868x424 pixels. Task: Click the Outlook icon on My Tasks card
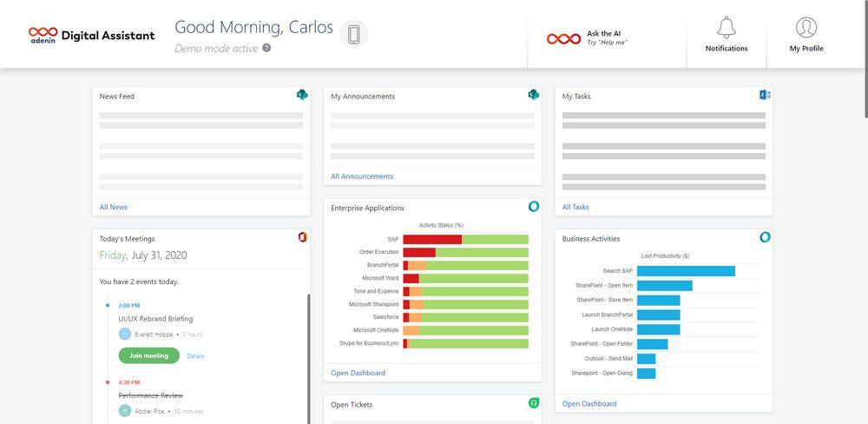765,95
